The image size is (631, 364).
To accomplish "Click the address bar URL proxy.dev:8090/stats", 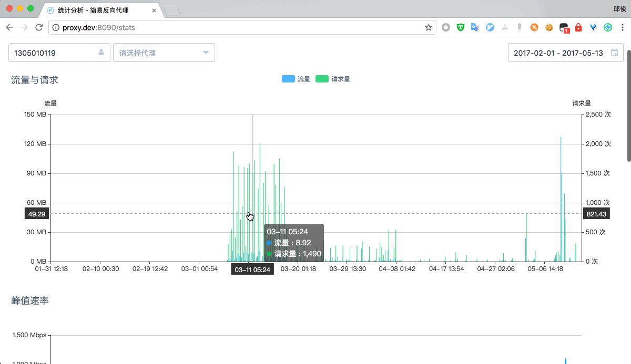I will click(x=99, y=27).
